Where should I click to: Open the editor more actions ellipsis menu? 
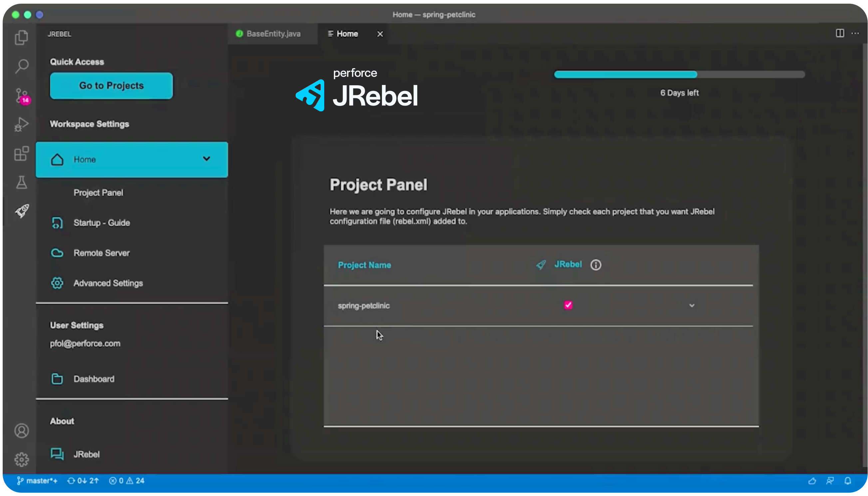pos(856,33)
